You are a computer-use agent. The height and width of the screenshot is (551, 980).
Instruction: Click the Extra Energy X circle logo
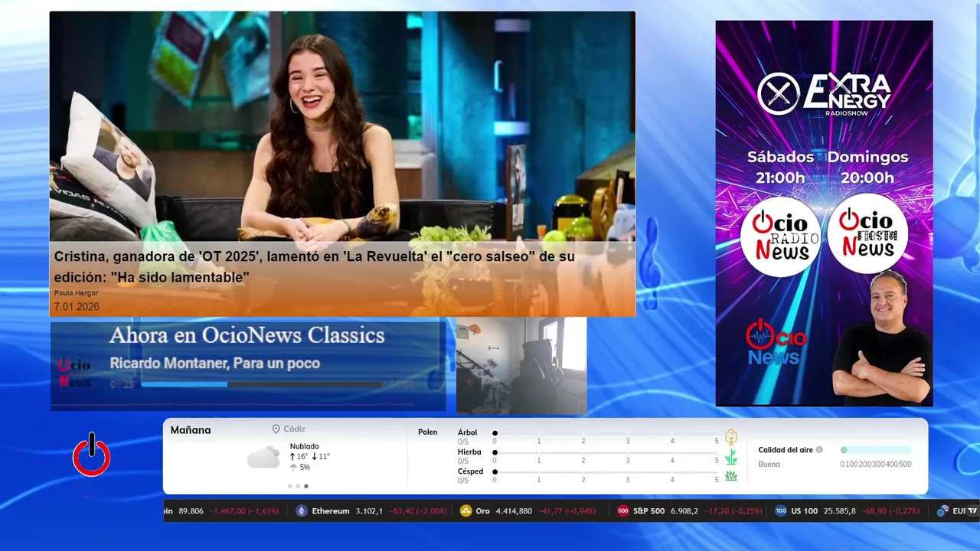point(778,93)
